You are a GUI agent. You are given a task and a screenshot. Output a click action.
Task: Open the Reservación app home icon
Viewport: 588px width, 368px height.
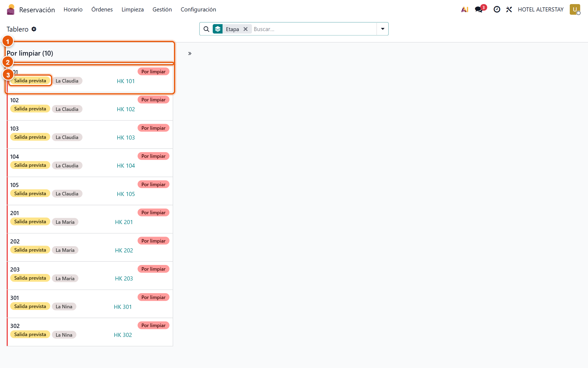[x=11, y=10]
